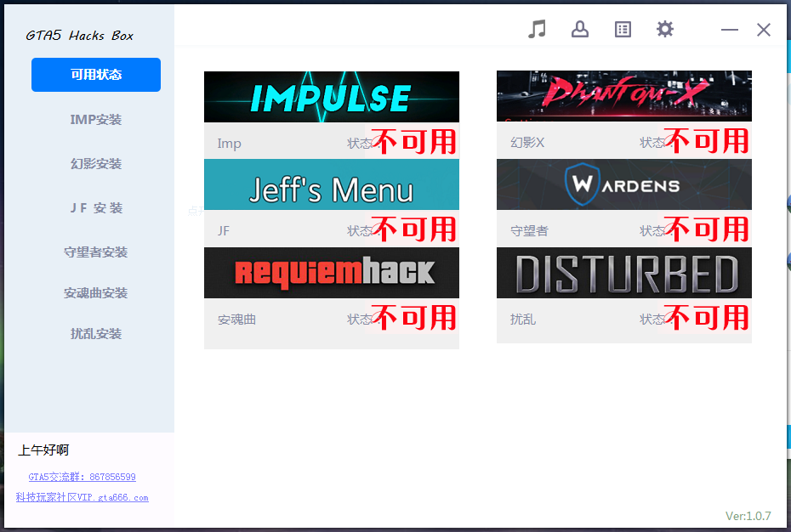
Task: Open the 幻影安装 tab
Action: click(x=96, y=164)
